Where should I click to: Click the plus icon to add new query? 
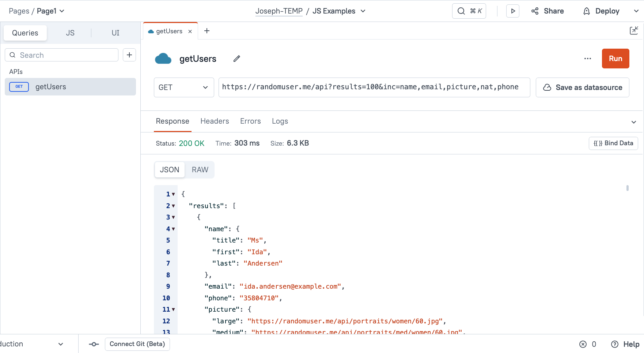click(129, 55)
